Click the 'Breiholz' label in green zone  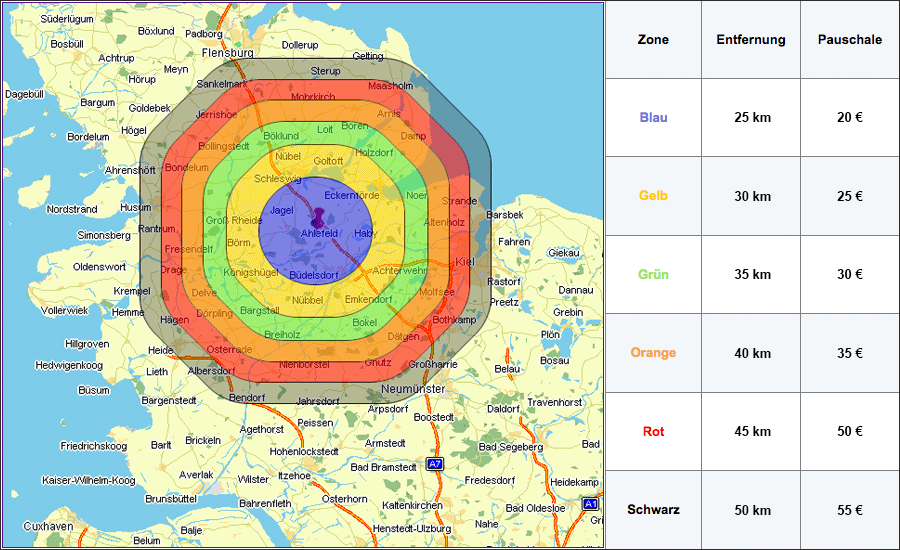point(281,335)
